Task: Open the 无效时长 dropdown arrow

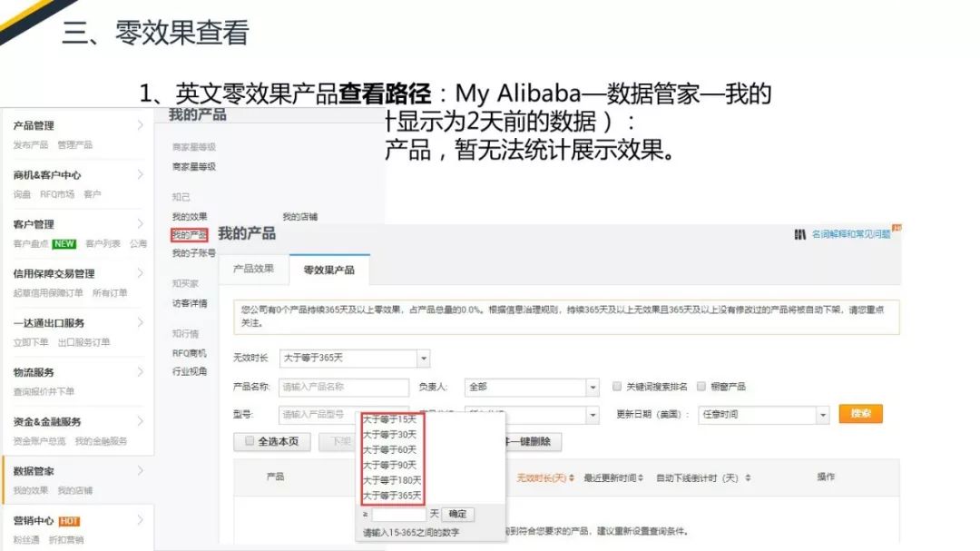Action: coord(423,359)
